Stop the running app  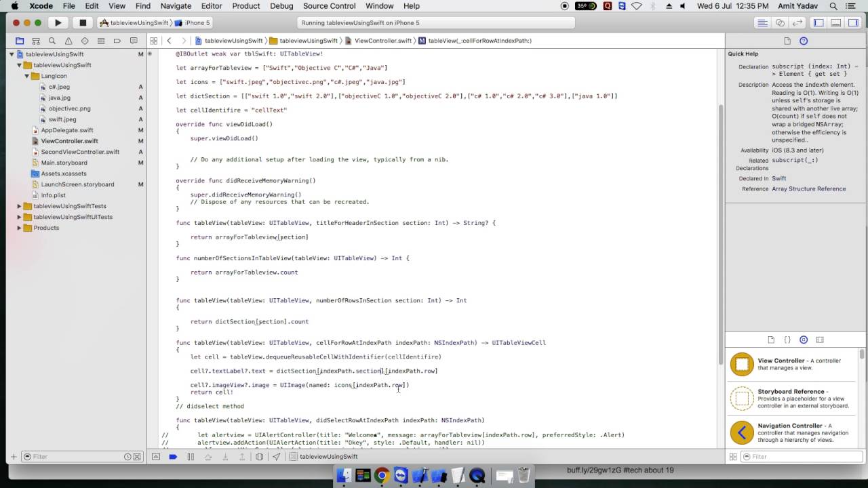pos(83,22)
